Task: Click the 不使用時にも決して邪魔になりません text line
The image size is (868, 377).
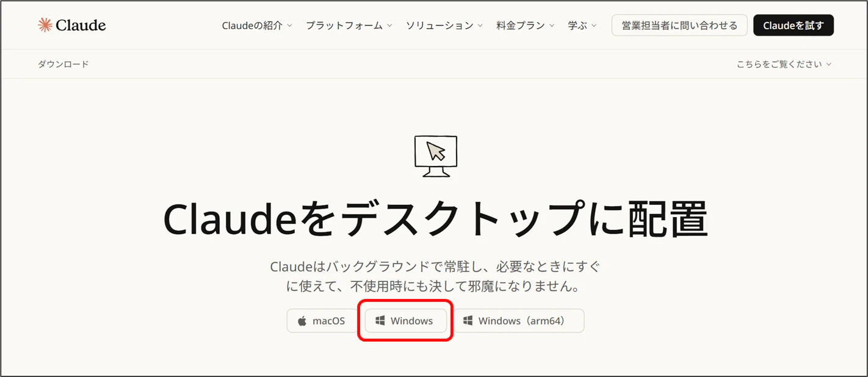Action: (x=465, y=286)
